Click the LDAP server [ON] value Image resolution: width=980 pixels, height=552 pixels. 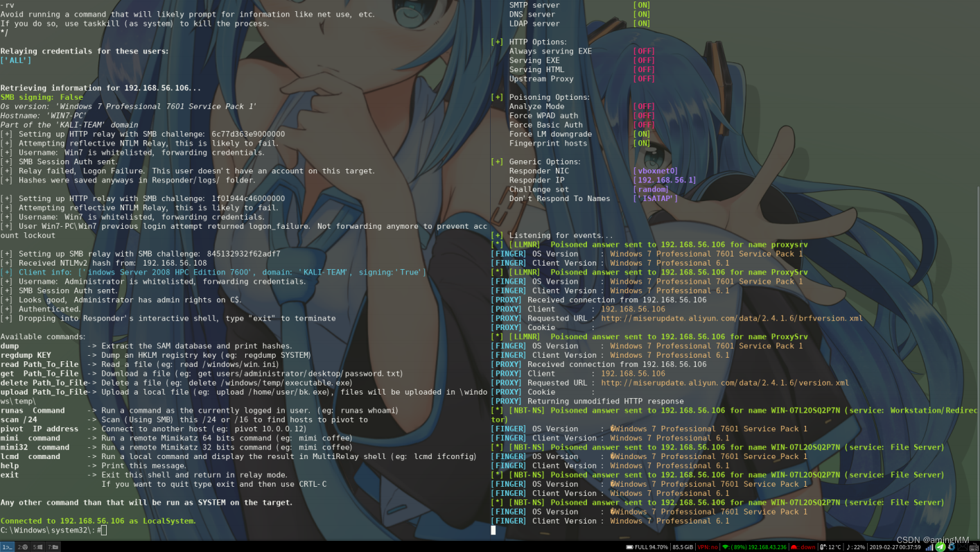[x=642, y=24]
